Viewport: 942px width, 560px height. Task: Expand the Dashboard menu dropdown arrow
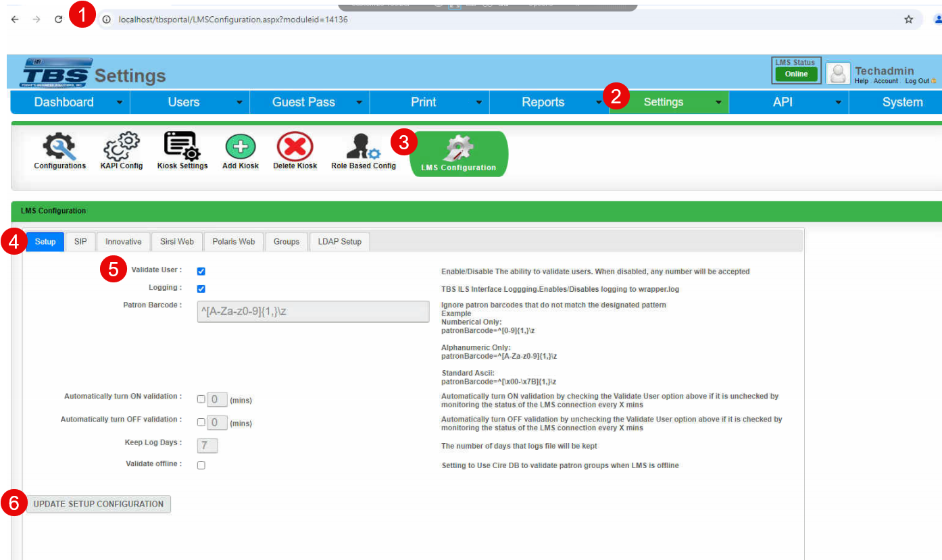(x=120, y=103)
